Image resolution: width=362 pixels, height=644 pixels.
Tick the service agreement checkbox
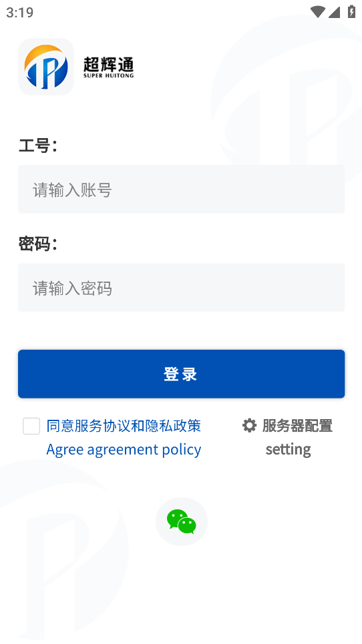(31, 426)
